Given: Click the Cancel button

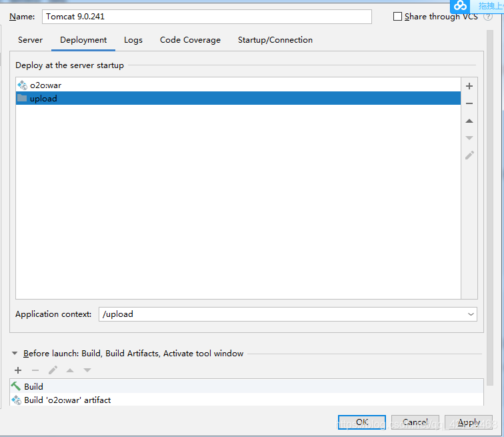Looking at the screenshot, I should [x=415, y=422].
